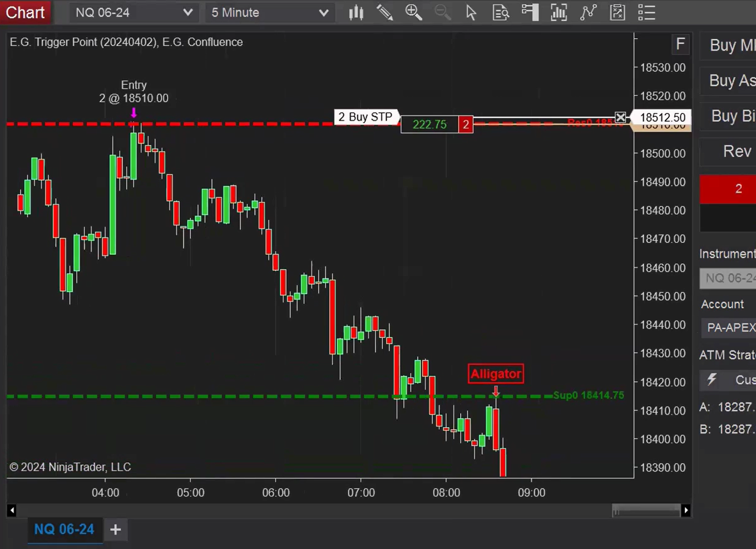This screenshot has height=549, width=756.
Task: Toggle the F fixed scale button
Action: (x=680, y=44)
